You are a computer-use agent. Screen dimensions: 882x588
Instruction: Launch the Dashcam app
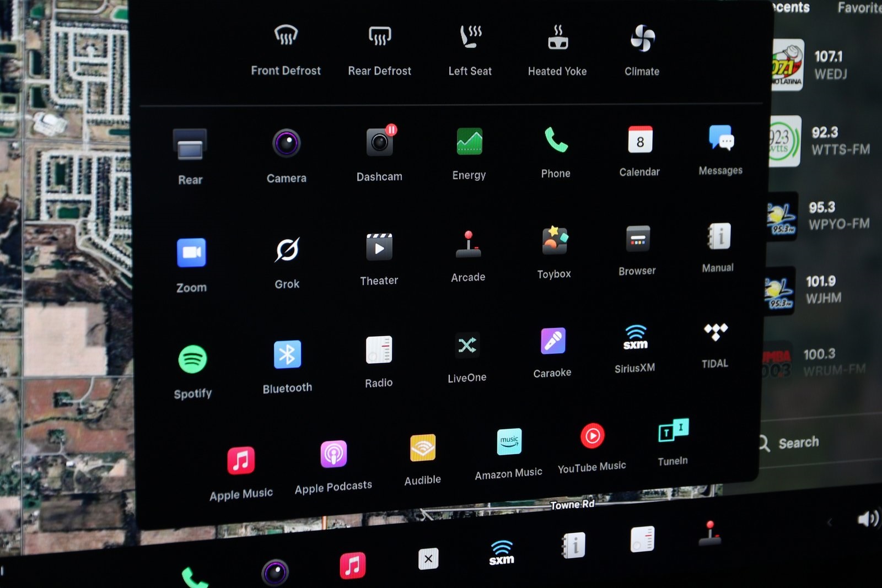click(379, 143)
